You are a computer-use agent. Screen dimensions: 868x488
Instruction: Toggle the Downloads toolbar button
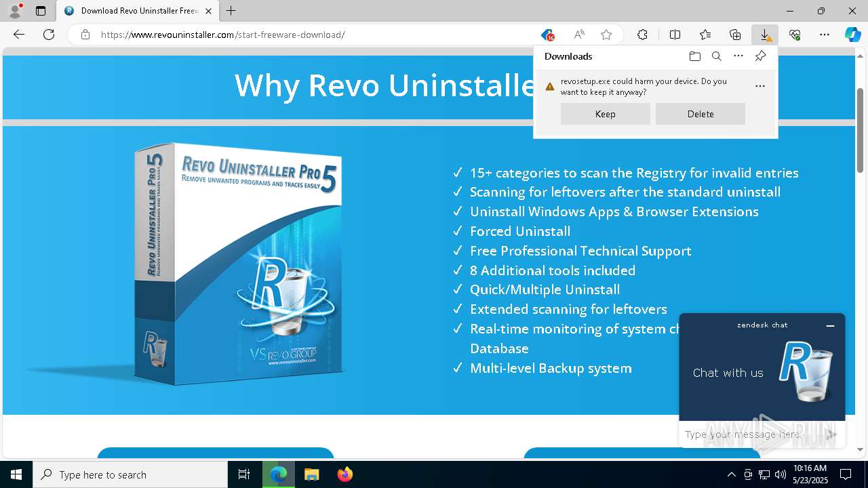pyautogui.click(x=765, y=35)
